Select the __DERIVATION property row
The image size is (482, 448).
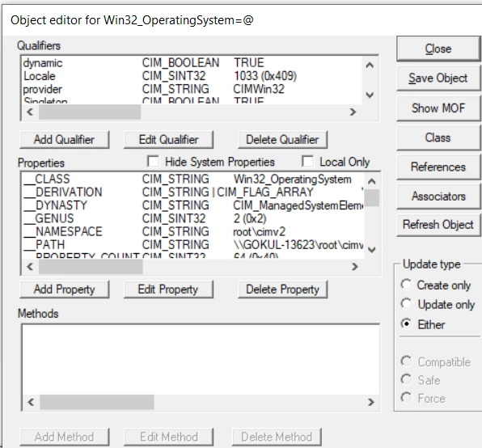tap(193, 192)
